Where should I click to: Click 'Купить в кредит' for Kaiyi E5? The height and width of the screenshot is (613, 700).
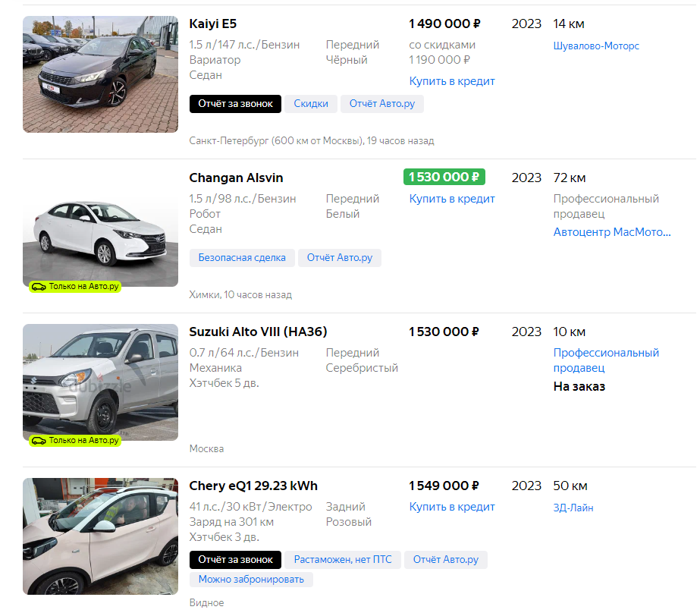coord(452,81)
